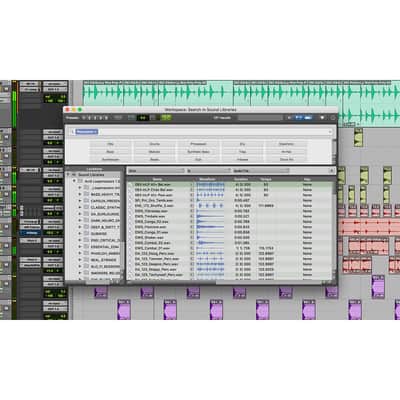Select Preset 5 in Workspace toolbar
The width and height of the screenshot is (400, 400).
(106, 118)
